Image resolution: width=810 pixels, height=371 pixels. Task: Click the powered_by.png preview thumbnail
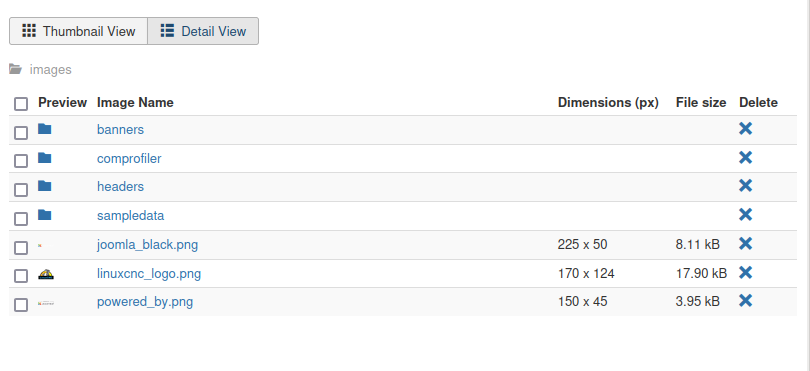click(46, 303)
